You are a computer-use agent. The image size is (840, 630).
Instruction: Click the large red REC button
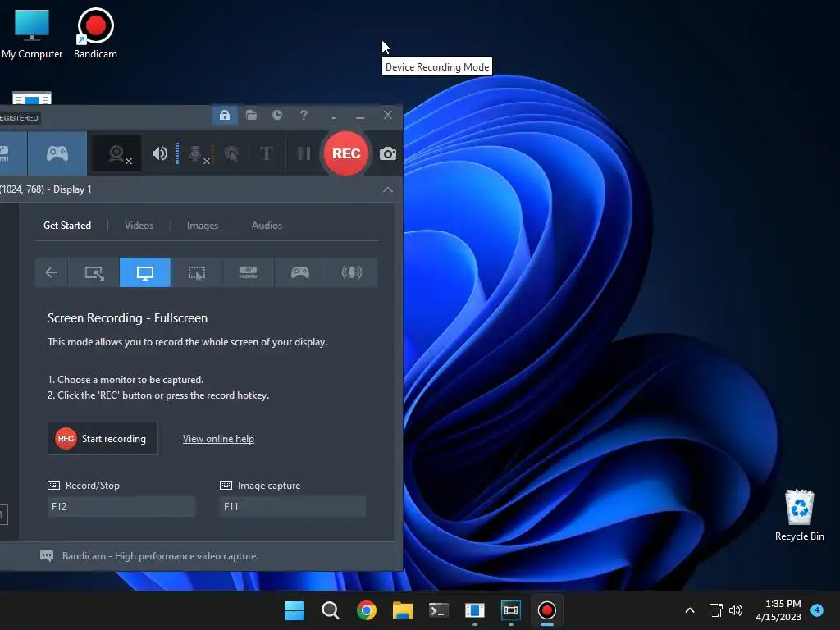pos(346,153)
